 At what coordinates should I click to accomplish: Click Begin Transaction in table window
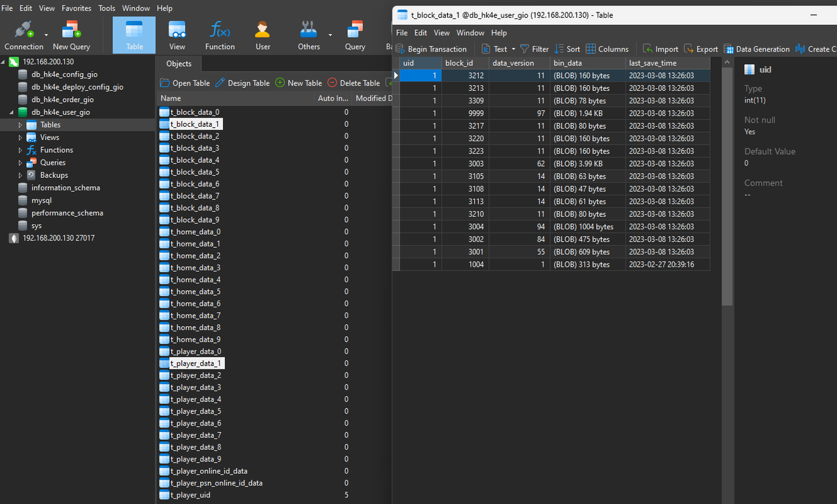coord(432,49)
